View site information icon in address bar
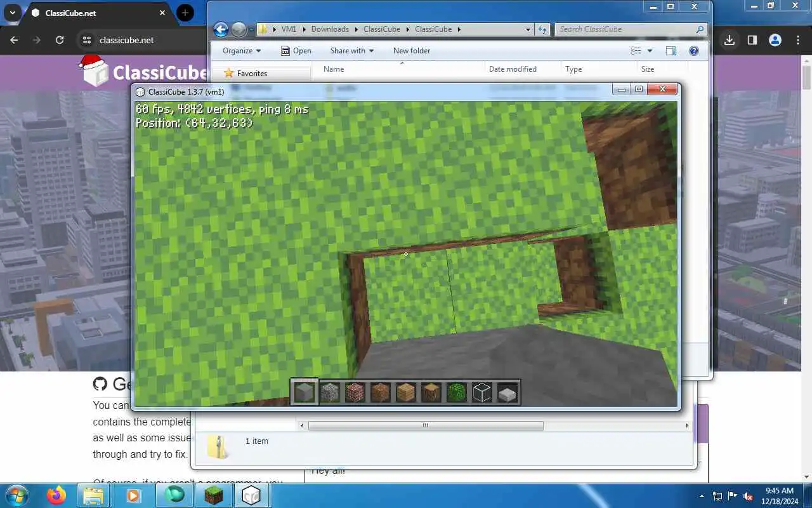The height and width of the screenshot is (508, 812). pyautogui.click(x=87, y=40)
